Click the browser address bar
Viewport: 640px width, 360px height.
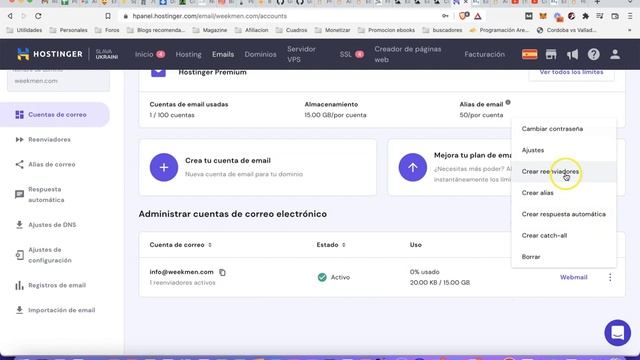pyautogui.click(x=282, y=16)
